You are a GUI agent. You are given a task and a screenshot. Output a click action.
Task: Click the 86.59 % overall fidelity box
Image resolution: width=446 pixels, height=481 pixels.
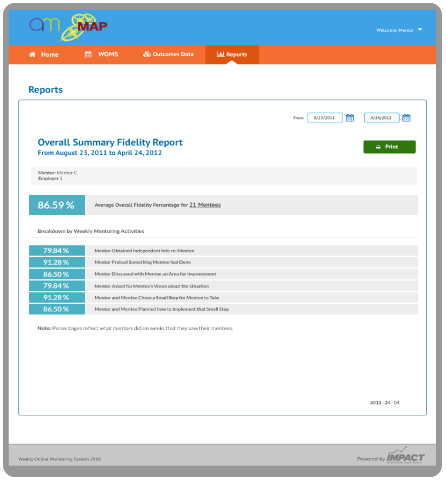tap(57, 205)
